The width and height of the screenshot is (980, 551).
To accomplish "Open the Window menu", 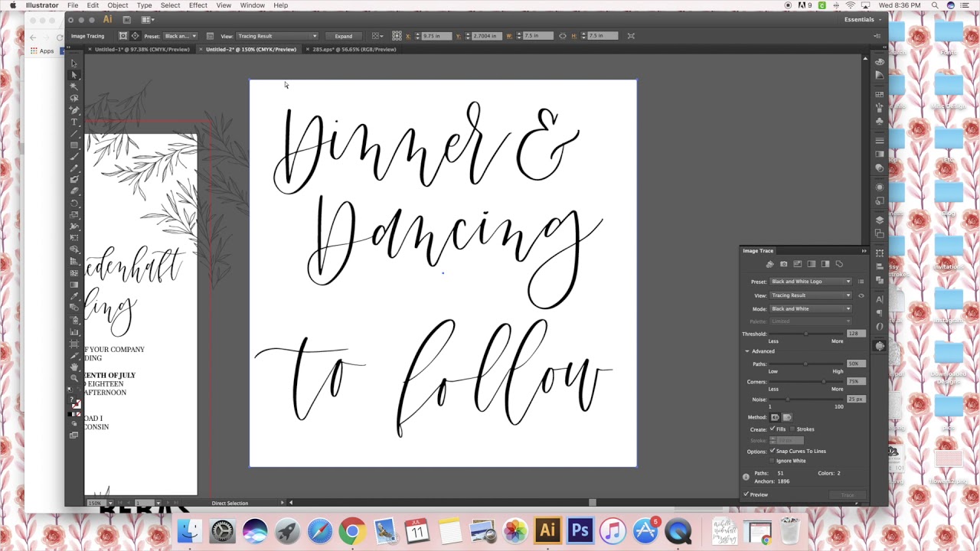I will pyautogui.click(x=253, y=5).
